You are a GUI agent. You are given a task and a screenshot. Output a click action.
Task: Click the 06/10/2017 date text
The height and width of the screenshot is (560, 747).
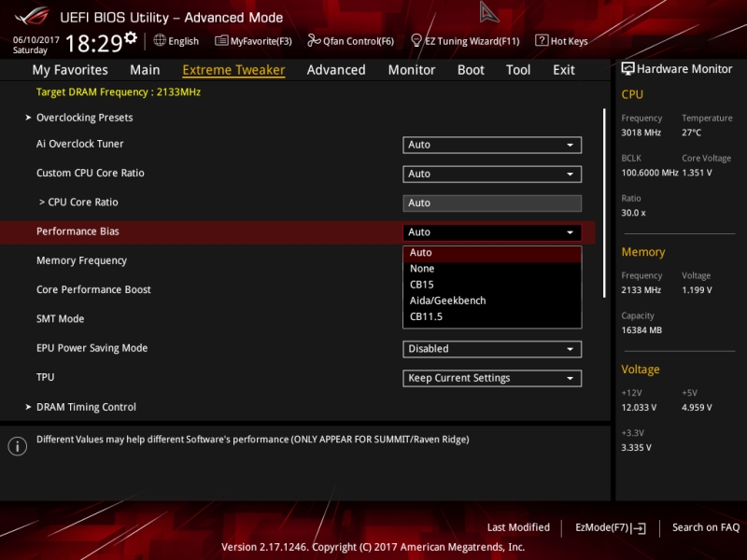point(35,39)
